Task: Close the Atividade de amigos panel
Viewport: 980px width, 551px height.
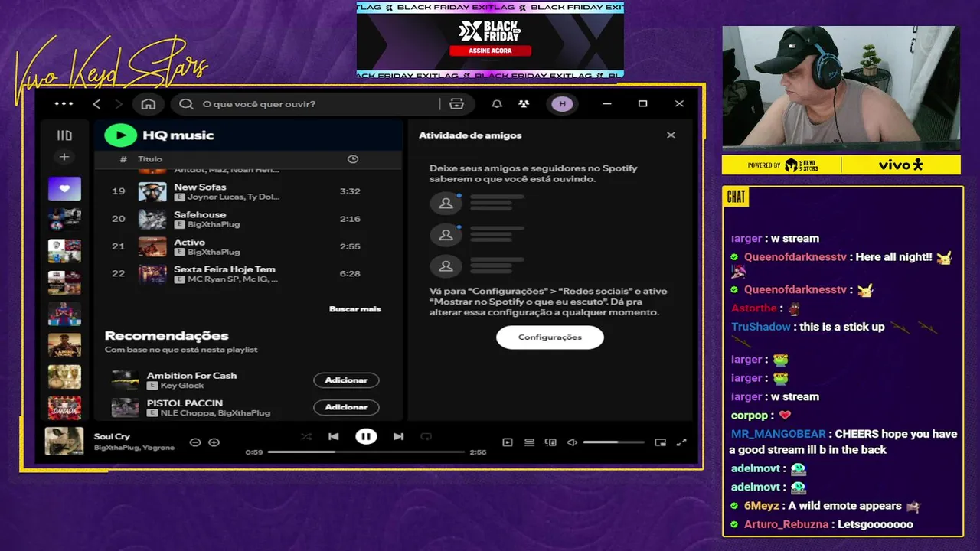Action: tap(671, 135)
